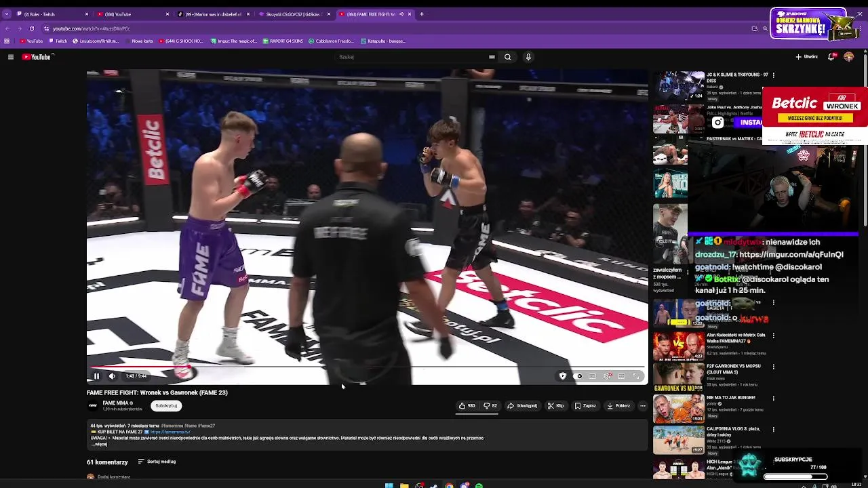Focus the Szukaj search field
868x488 pixels.
click(414, 57)
